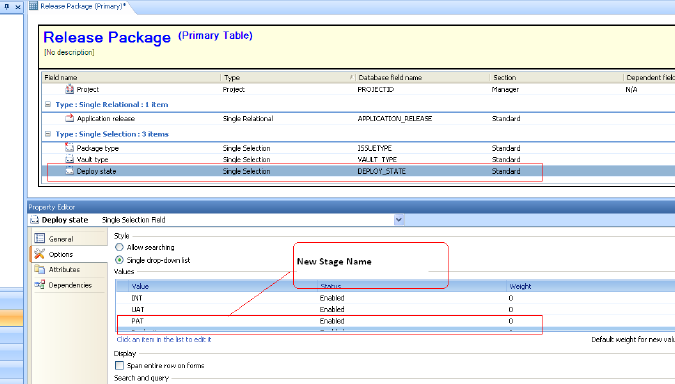Screen dimensions: 675x384
Task: Select the UAT value row
Action: coord(395,309)
